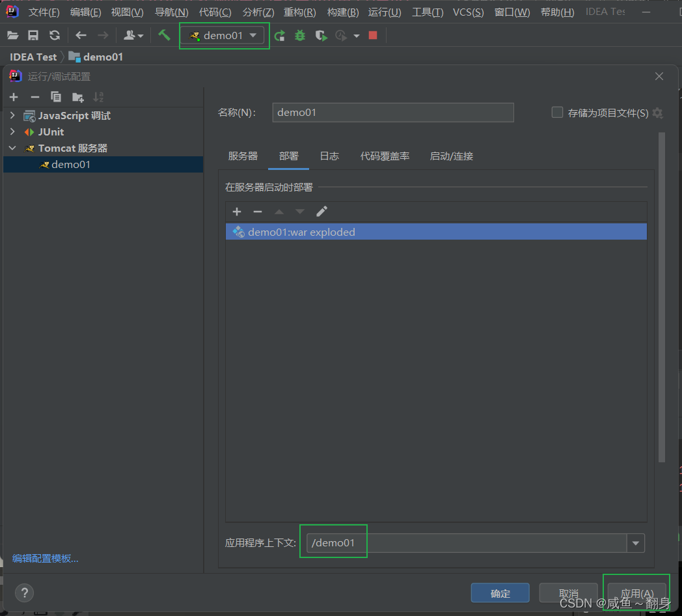The width and height of the screenshot is (682, 616).
Task: Switch to the 部署 tab
Action: tap(289, 156)
